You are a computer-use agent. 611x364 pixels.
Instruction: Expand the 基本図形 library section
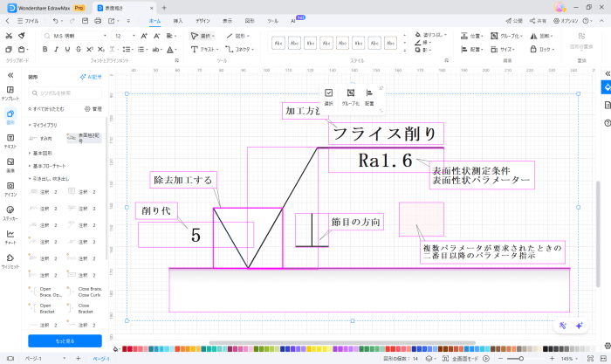[x=40, y=153]
